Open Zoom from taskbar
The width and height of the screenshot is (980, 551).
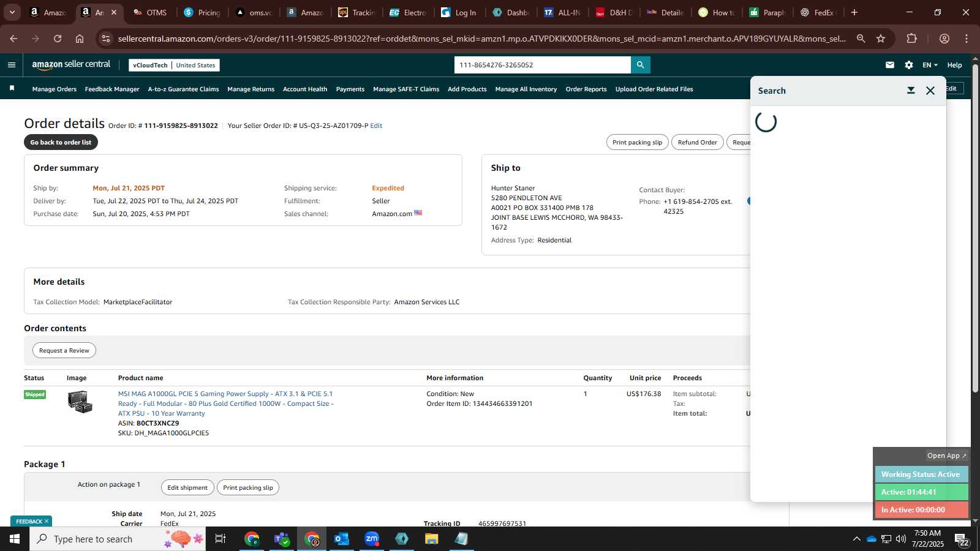[372, 539]
